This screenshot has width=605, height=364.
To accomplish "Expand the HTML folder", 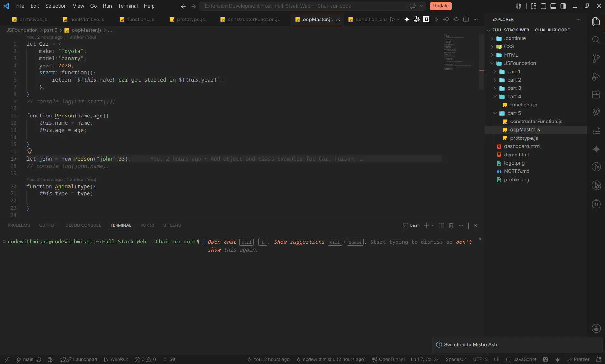I will click(492, 55).
